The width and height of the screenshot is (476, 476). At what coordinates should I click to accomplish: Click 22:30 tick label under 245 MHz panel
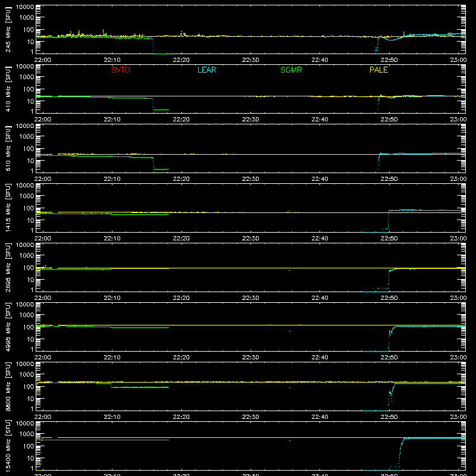click(250, 60)
